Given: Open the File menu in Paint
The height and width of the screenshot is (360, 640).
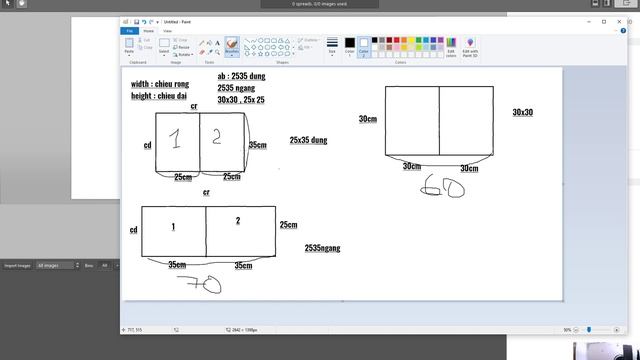Looking at the screenshot, I should (129, 31).
